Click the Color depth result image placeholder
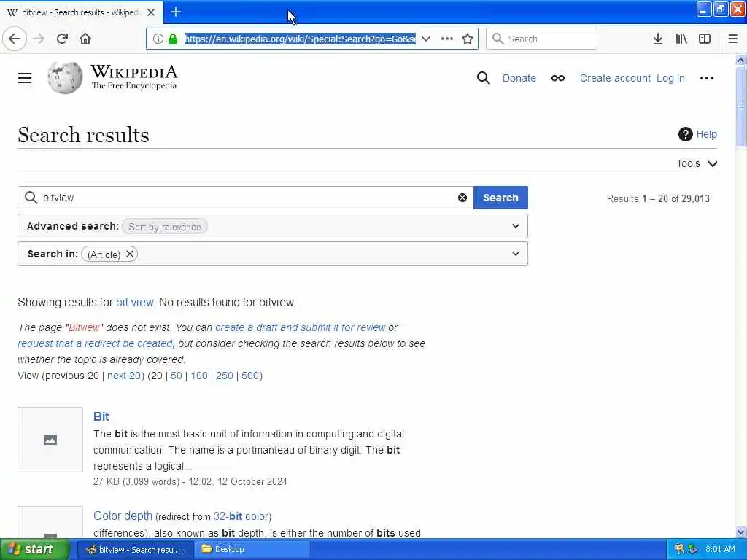The width and height of the screenshot is (747, 560). (x=50, y=522)
